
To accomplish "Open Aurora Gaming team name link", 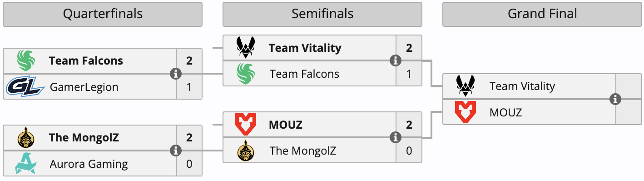I will [89, 164].
